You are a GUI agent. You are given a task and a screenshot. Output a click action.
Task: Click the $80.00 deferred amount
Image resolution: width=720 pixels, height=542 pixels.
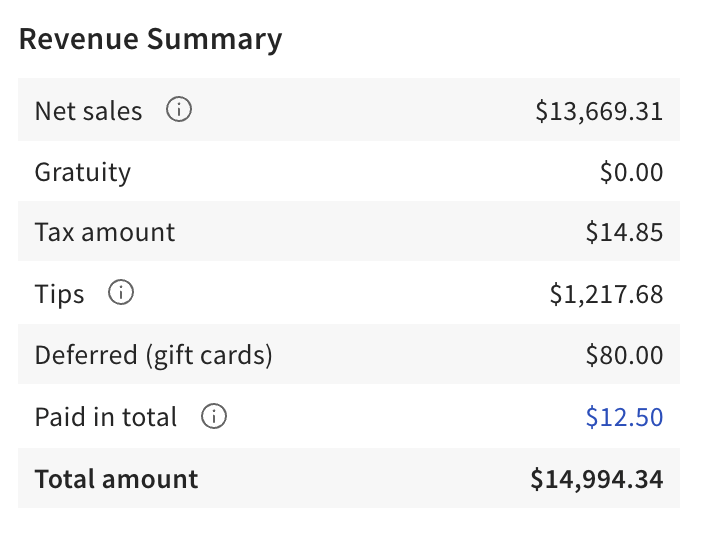624,355
